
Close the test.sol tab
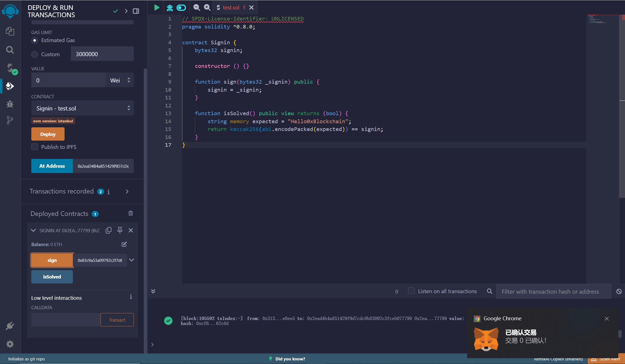252,7
